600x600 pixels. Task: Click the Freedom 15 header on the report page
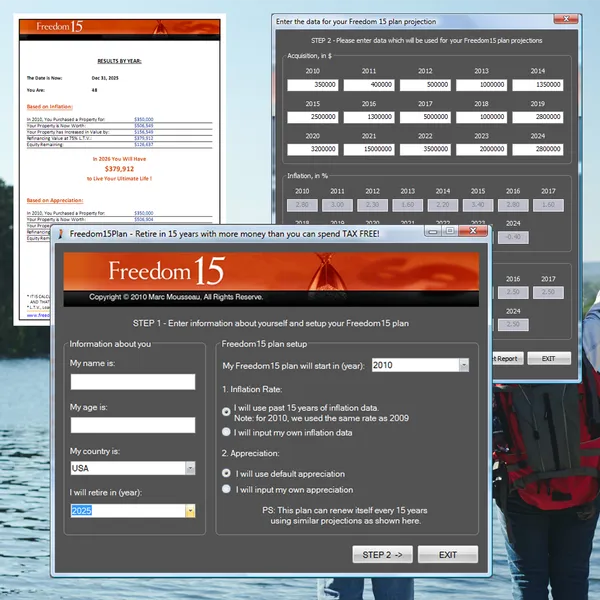click(119, 29)
